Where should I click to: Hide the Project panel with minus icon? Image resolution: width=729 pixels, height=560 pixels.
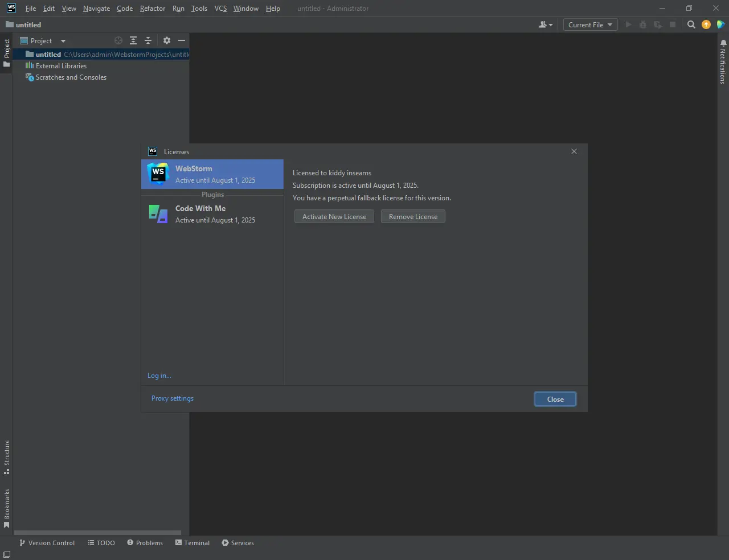pyautogui.click(x=182, y=40)
